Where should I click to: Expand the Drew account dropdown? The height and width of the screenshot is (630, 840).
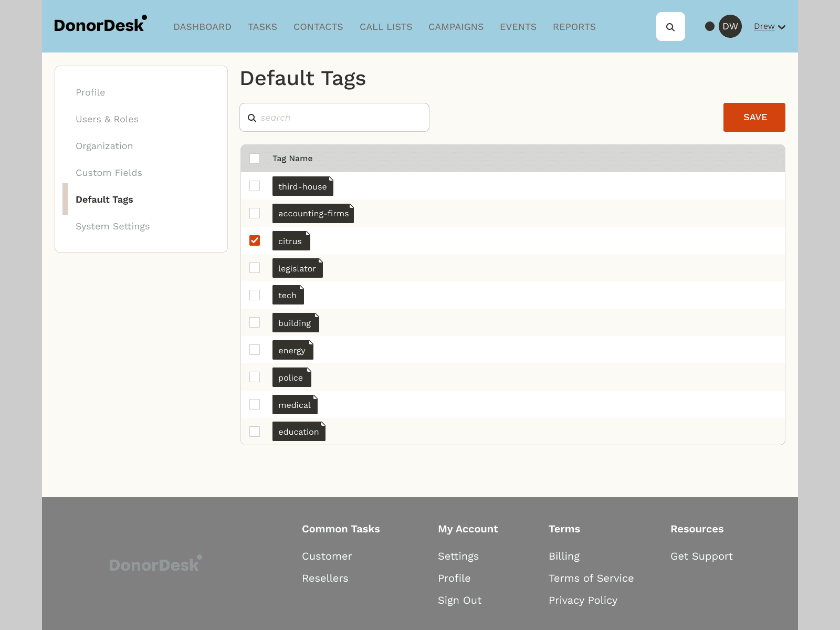pyautogui.click(x=770, y=26)
